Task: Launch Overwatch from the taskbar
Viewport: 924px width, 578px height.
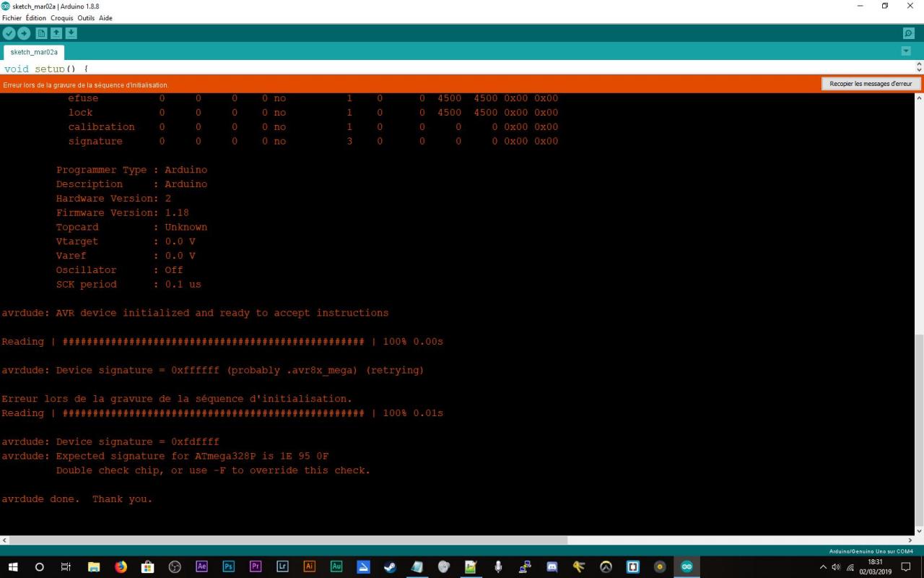Action: (x=606, y=566)
